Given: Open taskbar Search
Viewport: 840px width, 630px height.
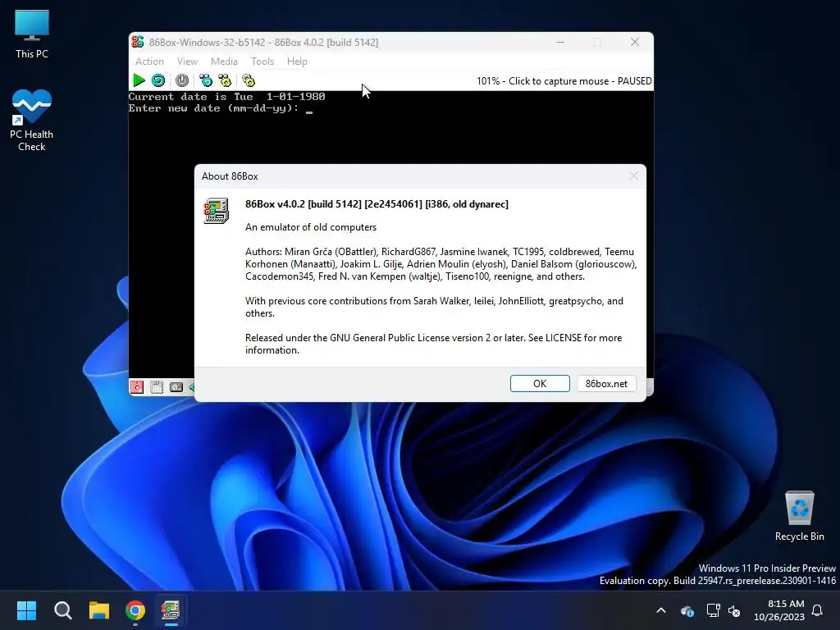Looking at the screenshot, I should (62, 610).
